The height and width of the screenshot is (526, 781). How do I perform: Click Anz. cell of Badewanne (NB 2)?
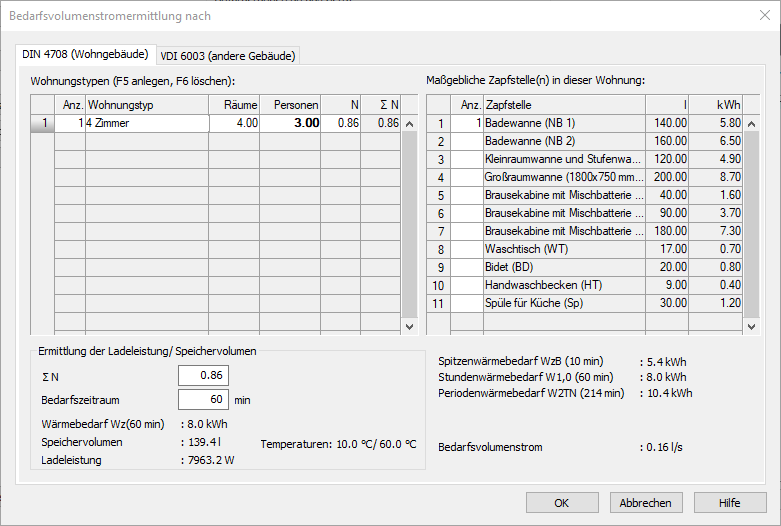pyautogui.click(x=467, y=141)
